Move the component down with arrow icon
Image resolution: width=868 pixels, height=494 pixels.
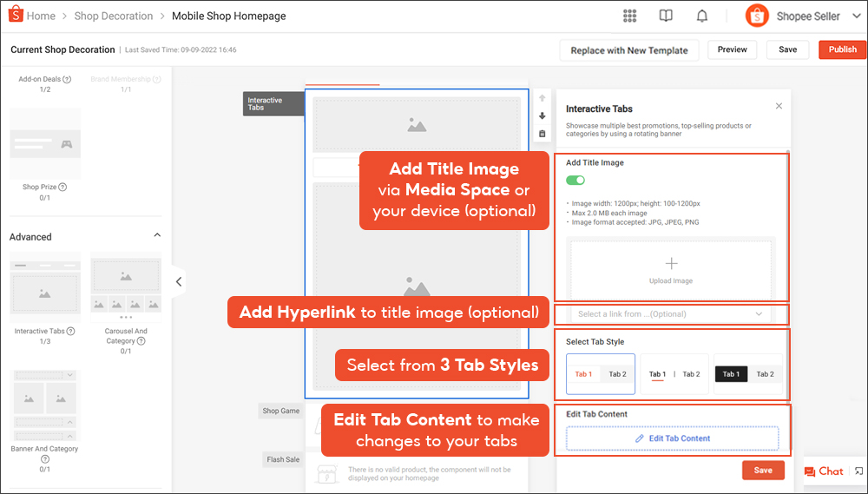[542, 115]
